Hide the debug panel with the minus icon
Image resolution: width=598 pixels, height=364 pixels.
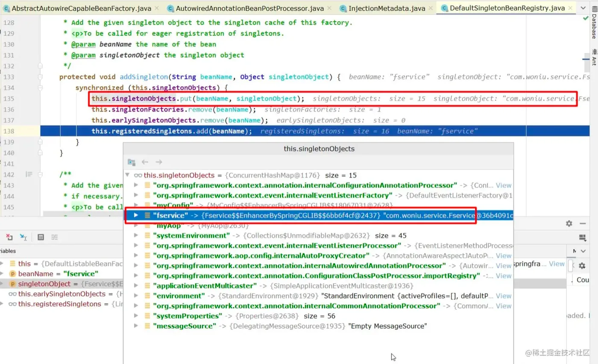582,223
